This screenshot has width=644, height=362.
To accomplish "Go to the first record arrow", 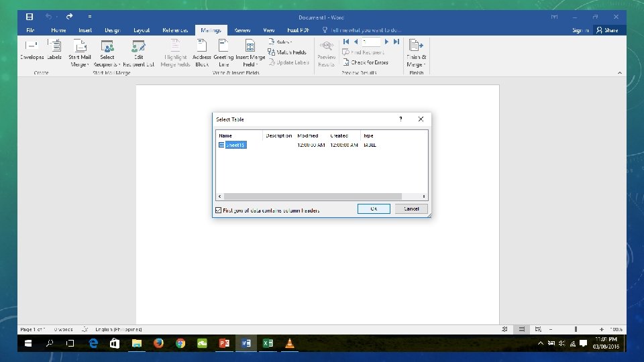I will 346,42.
